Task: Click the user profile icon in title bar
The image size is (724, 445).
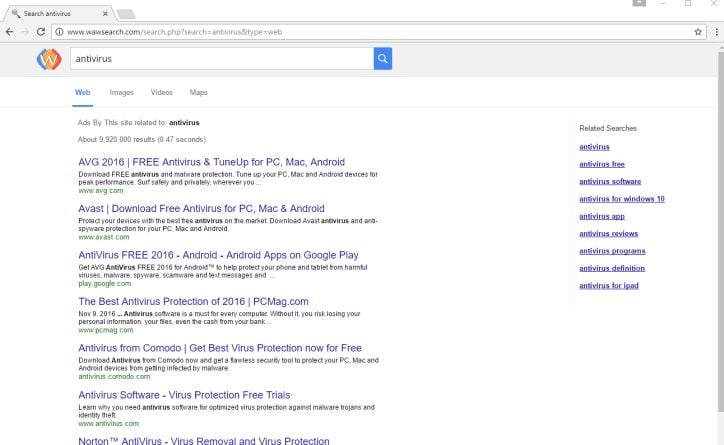Action: (x=639, y=3)
